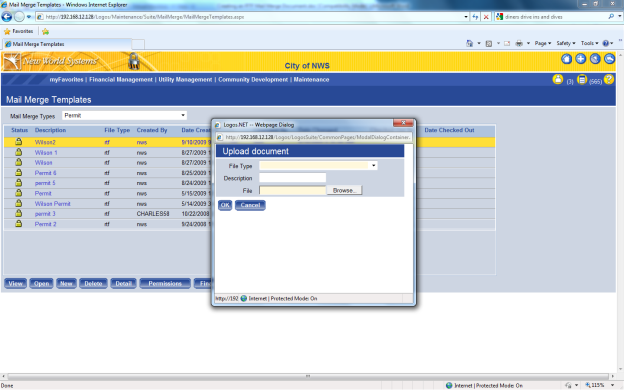
Task: Click the Home icon in IE command bar
Action: (x=470, y=43)
